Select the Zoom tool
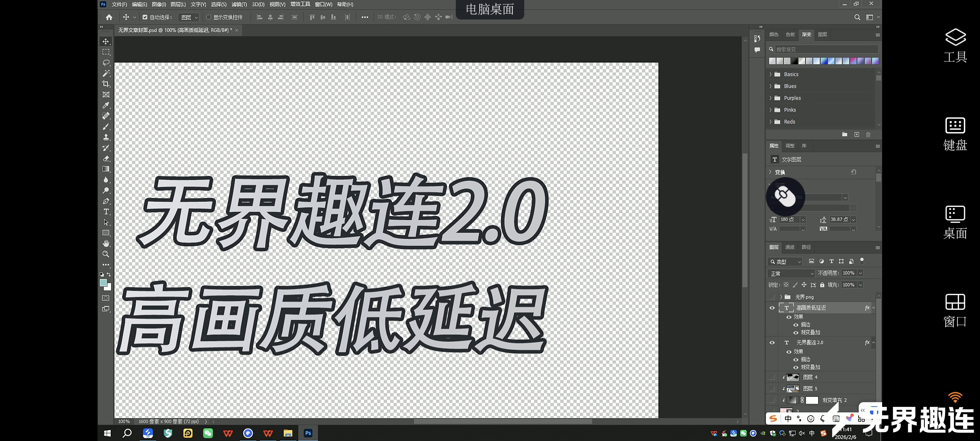Viewport: 980px width, 441px height. pyautogui.click(x=106, y=254)
